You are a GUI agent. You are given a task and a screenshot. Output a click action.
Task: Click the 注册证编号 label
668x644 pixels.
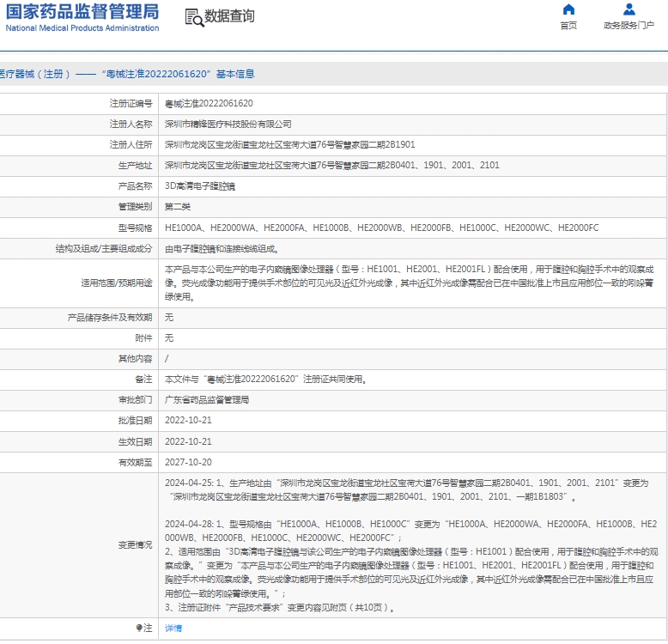coord(131,104)
